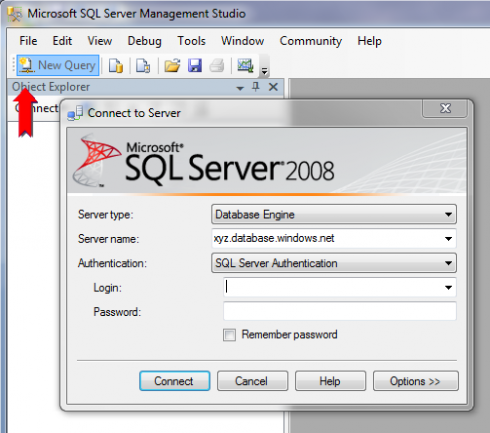
Task: Click the Activity Monitor toolbar icon
Action: point(245,65)
